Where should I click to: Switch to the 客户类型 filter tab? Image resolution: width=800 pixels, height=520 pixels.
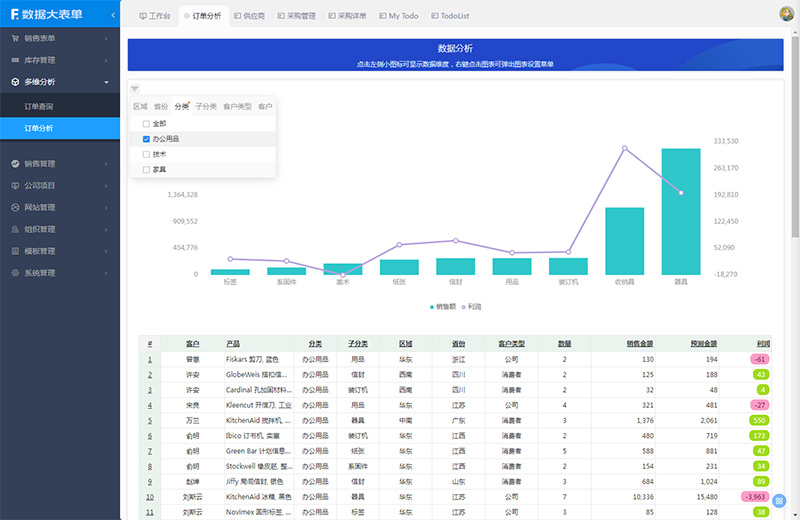pos(237,107)
